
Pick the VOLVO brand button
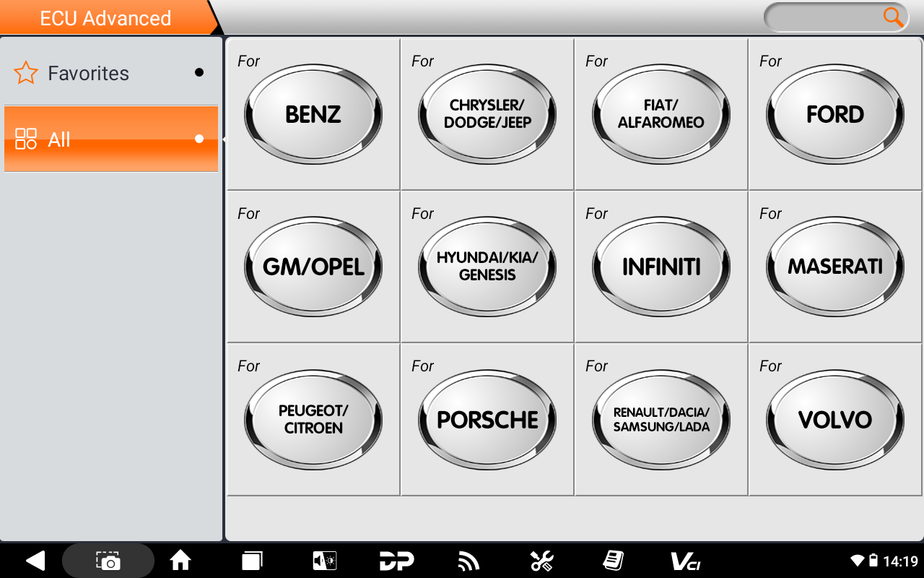coord(834,419)
